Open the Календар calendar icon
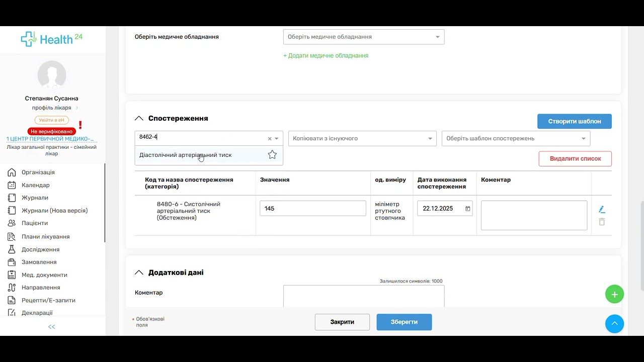644x362 pixels. [x=12, y=185]
